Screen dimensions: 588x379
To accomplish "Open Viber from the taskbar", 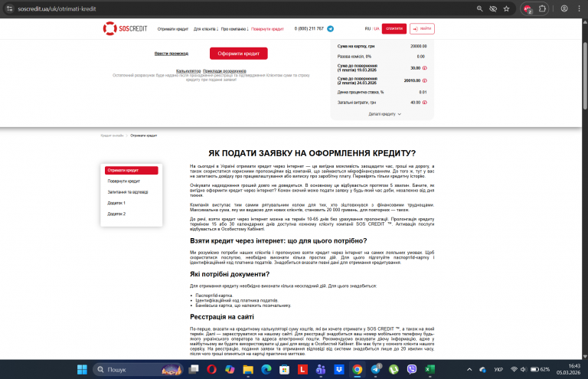I will click(x=412, y=370).
